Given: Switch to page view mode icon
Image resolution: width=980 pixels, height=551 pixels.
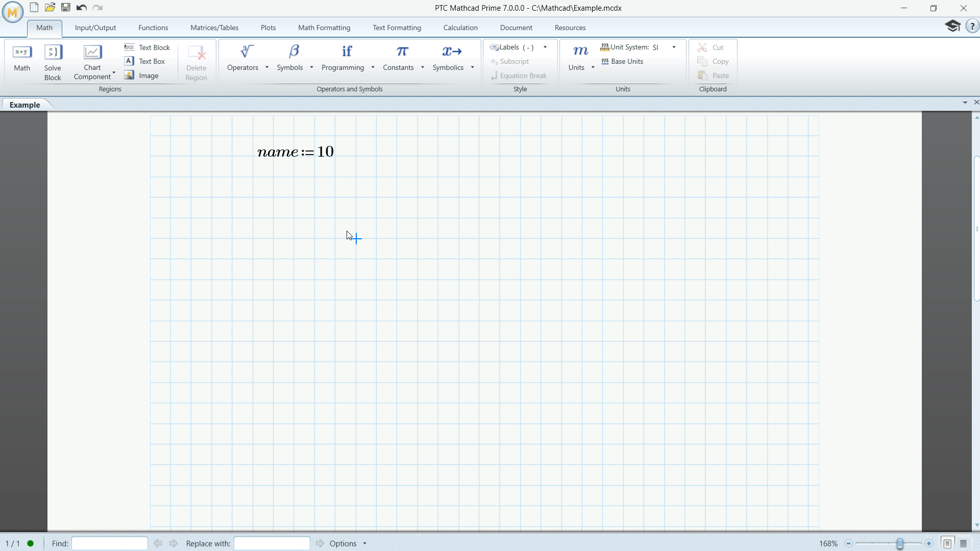Looking at the screenshot, I should [x=947, y=543].
